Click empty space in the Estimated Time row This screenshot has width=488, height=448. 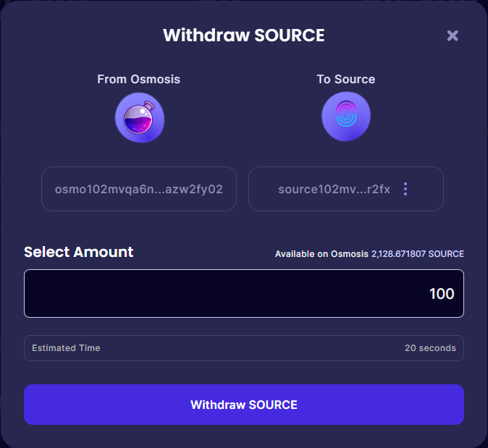(x=246, y=348)
